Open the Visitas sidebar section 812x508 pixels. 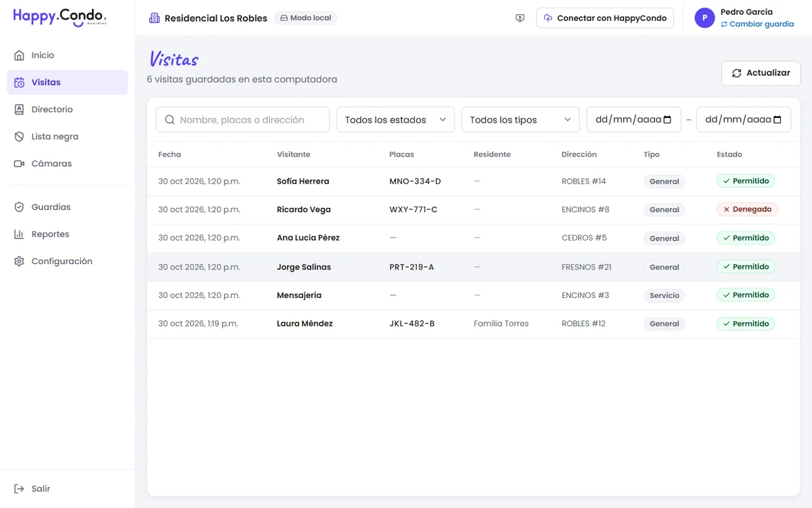point(67,82)
